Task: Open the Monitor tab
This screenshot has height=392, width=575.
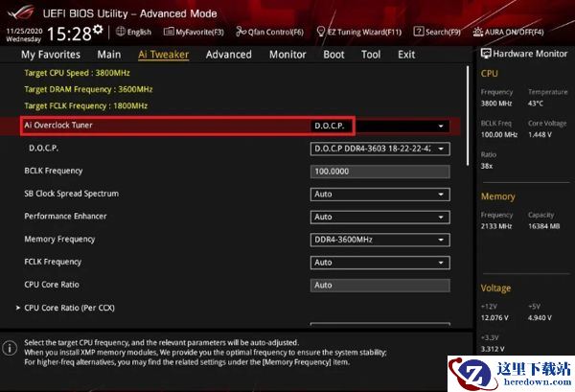Action: point(287,55)
